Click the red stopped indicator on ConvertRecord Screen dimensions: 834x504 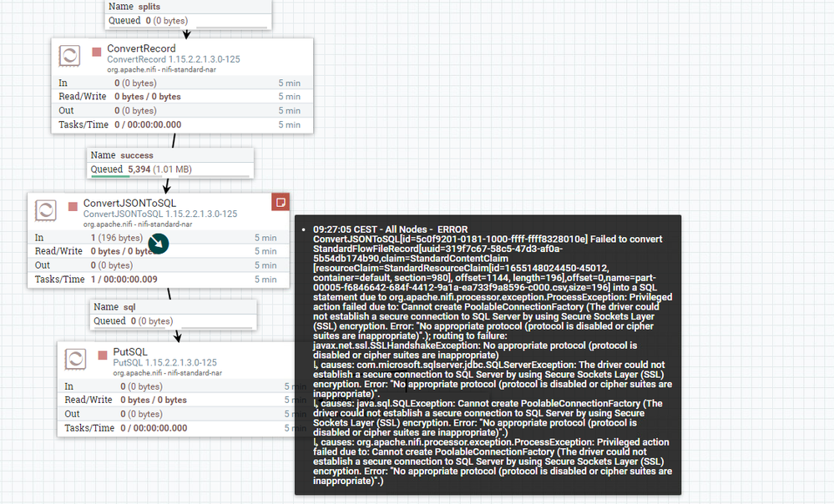point(97,52)
